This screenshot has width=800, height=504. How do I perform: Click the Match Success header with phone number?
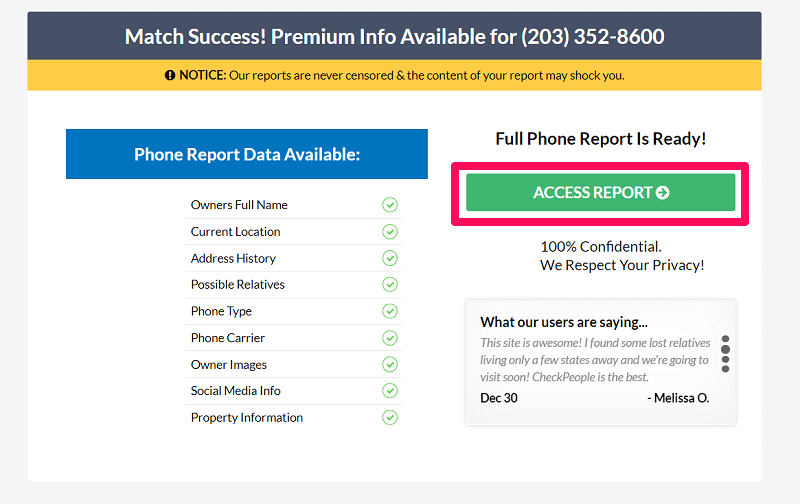(x=394, y=37)
